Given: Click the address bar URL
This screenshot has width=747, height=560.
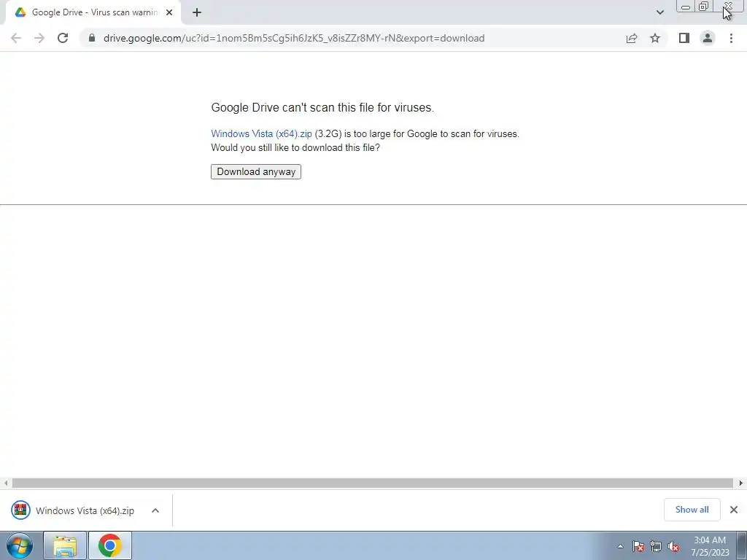Looking at the screenshot, I should [294, 38].
